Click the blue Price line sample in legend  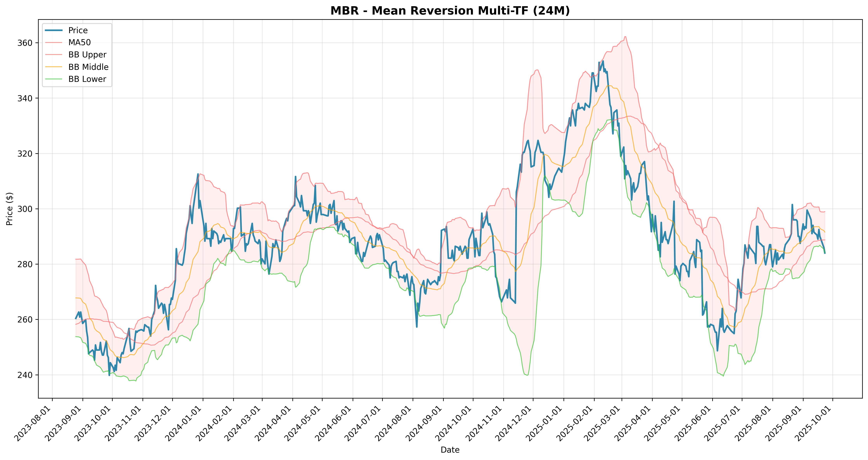[x=54, y=30]
